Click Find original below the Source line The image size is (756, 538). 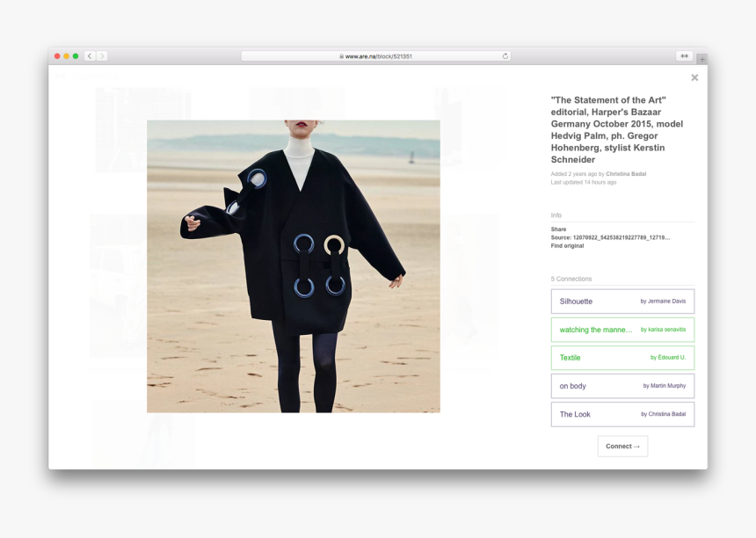click(x=567, y=246)
